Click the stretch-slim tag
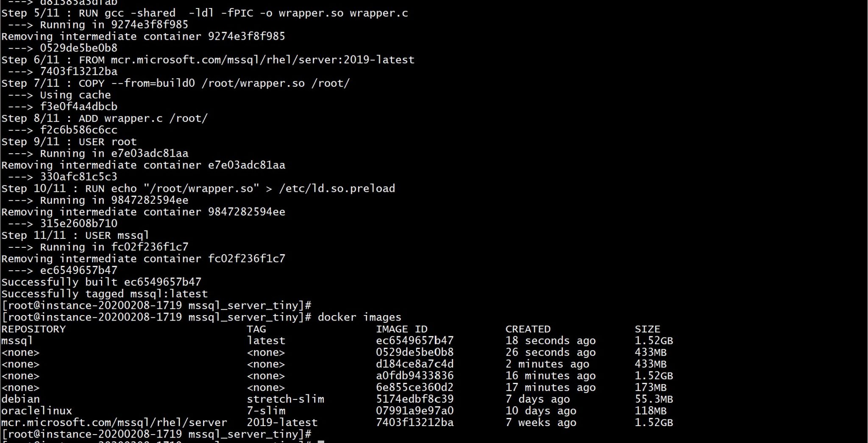The width and height of the screenshot is (868, 443). 285,399
